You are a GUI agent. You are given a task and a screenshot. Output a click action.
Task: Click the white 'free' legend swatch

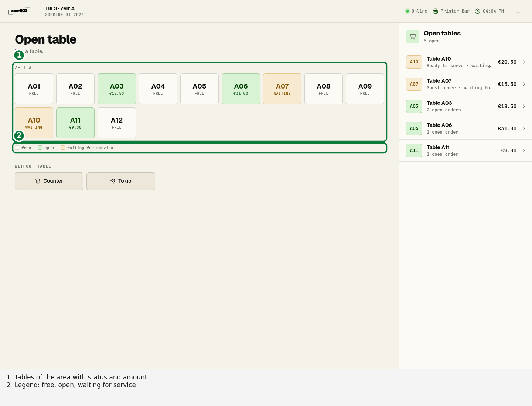(17, 148)
